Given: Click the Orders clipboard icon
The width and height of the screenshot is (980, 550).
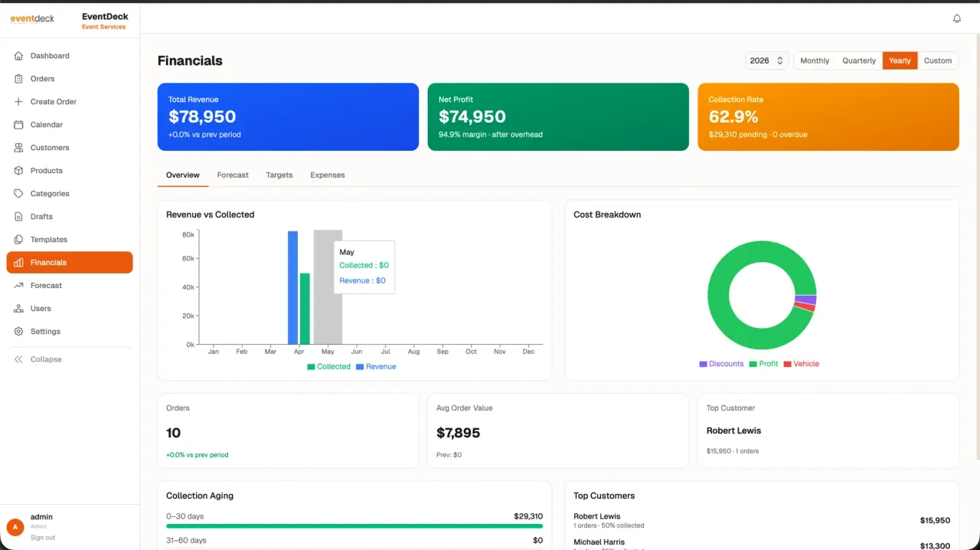Looking at the screenshot, I should pyautogui.click(x=18, y=79).
